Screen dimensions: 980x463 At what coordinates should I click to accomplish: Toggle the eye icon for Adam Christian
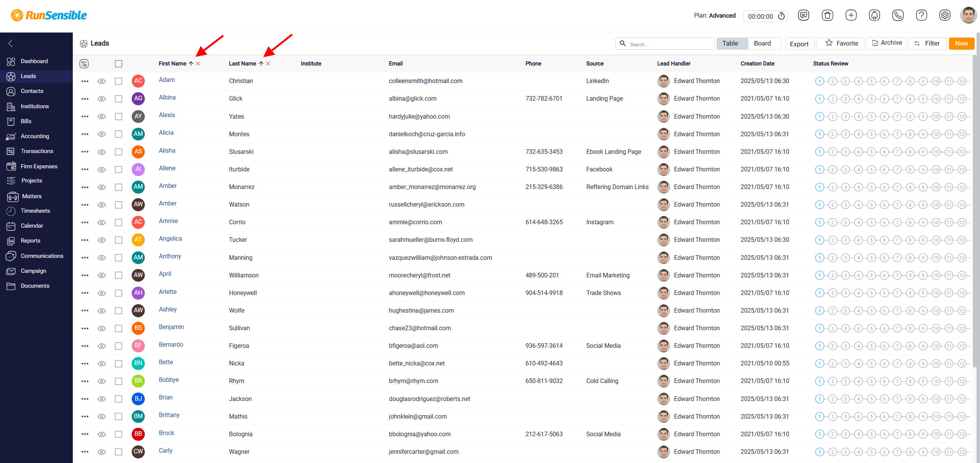coord(101,81)
